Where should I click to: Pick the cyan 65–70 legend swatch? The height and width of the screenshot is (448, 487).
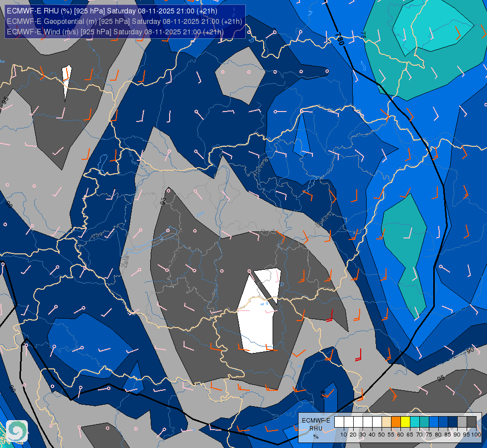tap(415, 422)
